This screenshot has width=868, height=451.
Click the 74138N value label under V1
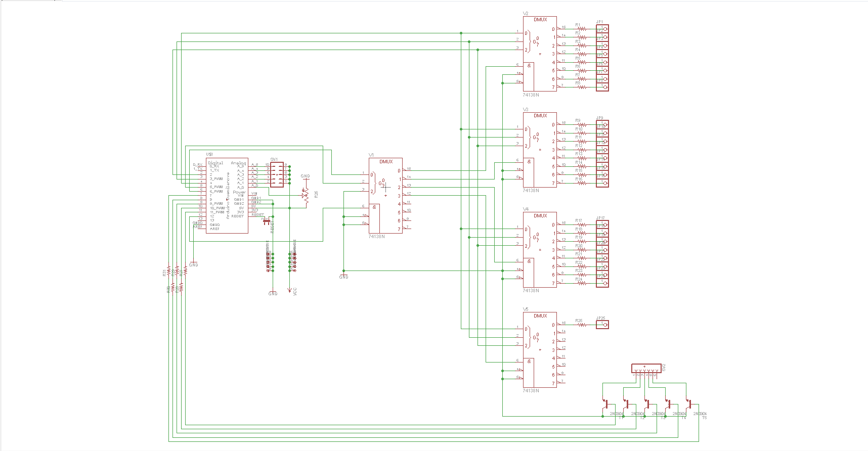coord(376,236)
